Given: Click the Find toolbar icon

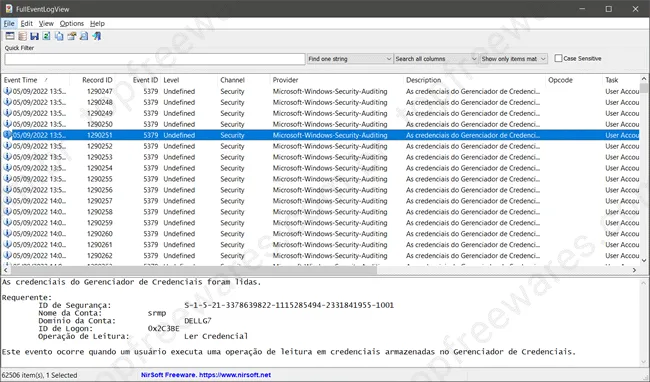Looking at the screenshot, I should (84, 36).
